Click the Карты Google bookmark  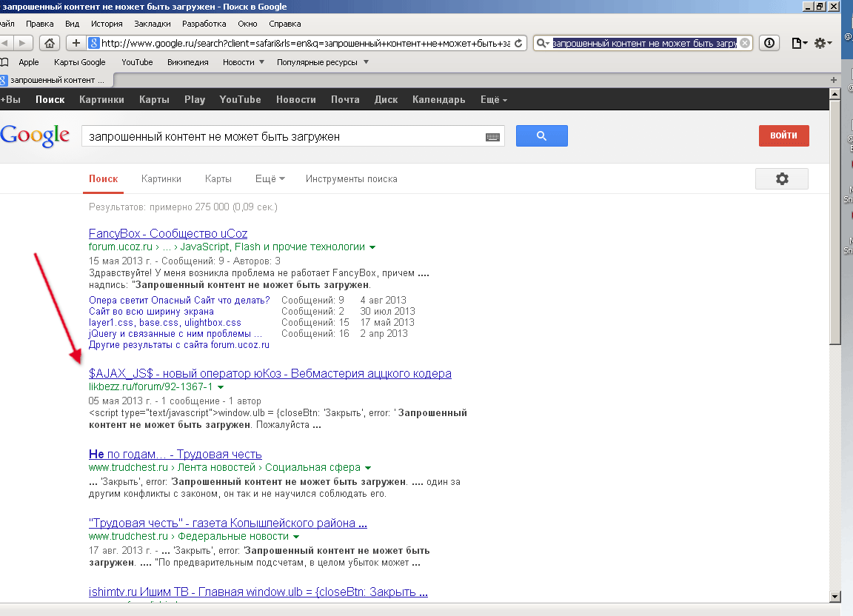[x=80, y=62]
